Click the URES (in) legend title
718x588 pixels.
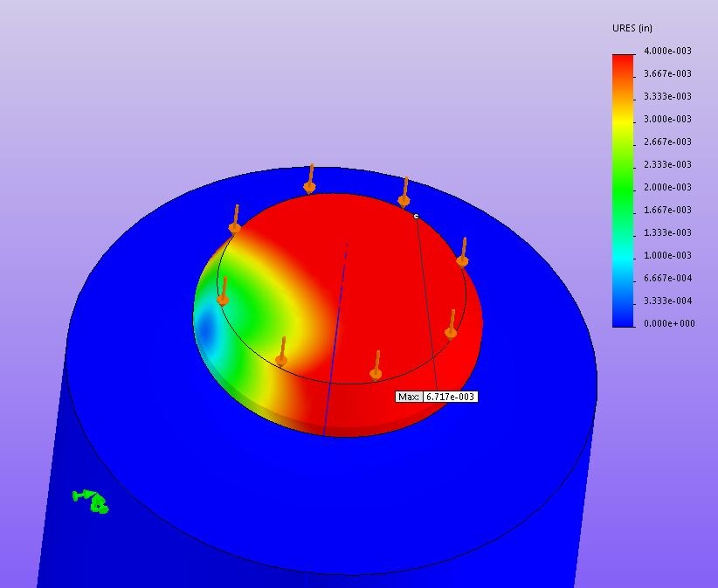[x=632, y=28]
